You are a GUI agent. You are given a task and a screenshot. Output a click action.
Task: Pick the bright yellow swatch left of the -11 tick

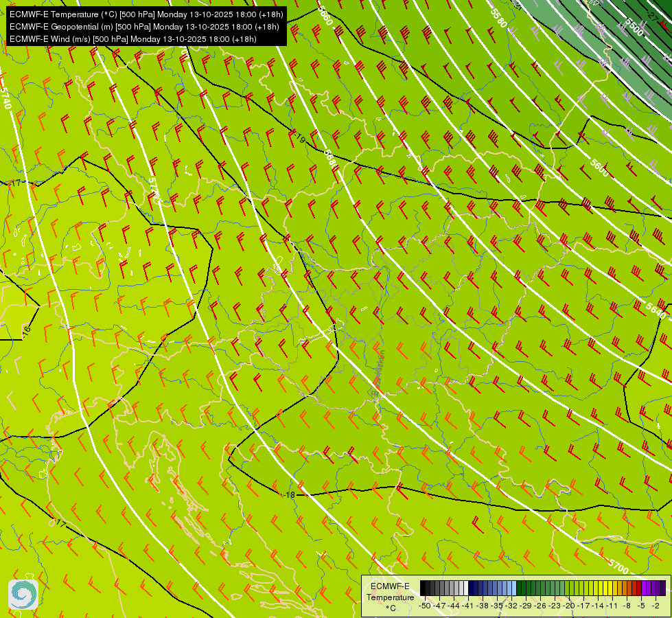click(x=610, y=588)
